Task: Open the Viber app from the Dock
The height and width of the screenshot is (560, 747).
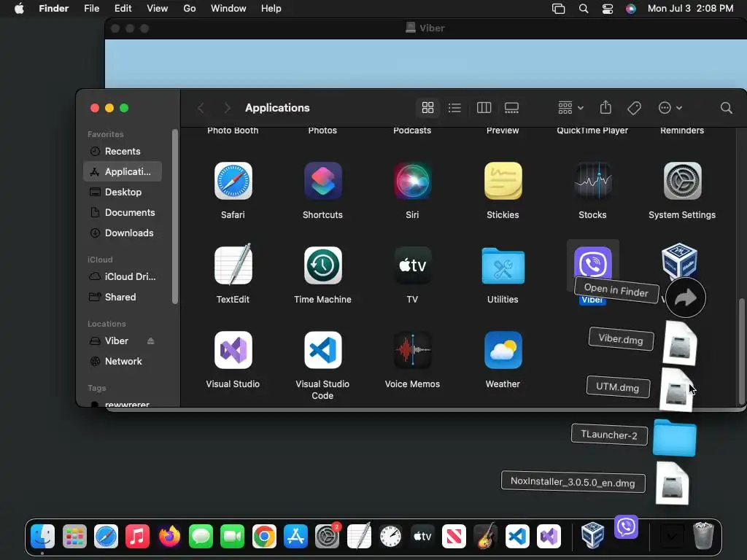Action: 626,526
